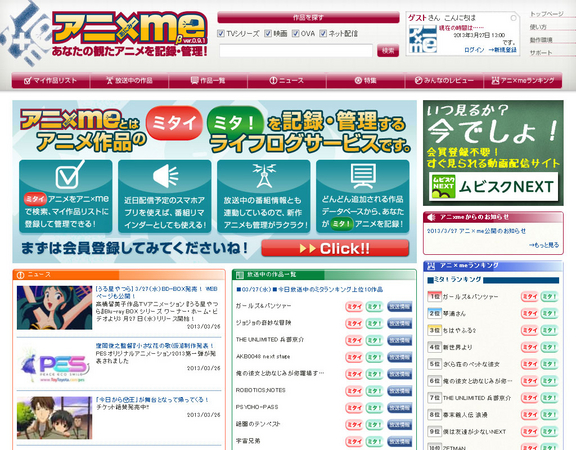Go to the 放送中の作品 menu item
Viewport: 576px width, 450px height.
[x=129, y=80]
